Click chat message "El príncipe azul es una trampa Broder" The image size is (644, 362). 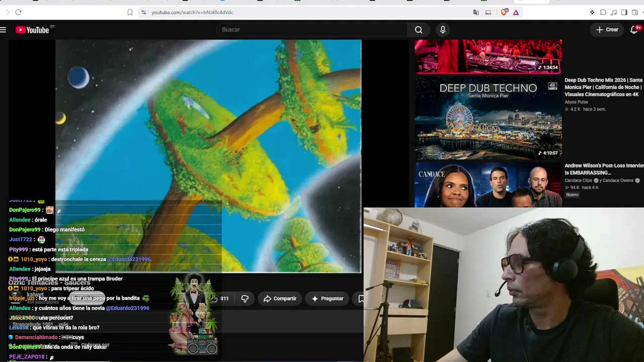pyautogui.click(x=77, y=279)
